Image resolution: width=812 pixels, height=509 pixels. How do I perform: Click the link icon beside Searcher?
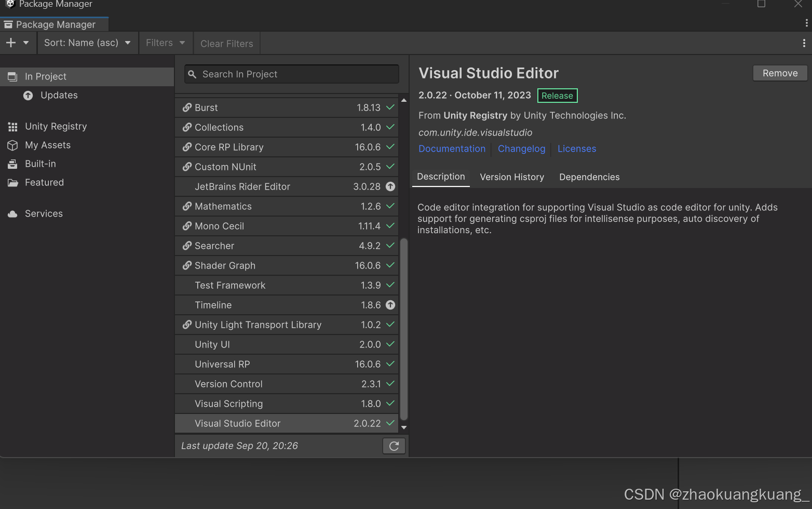[x=187, y=246]
